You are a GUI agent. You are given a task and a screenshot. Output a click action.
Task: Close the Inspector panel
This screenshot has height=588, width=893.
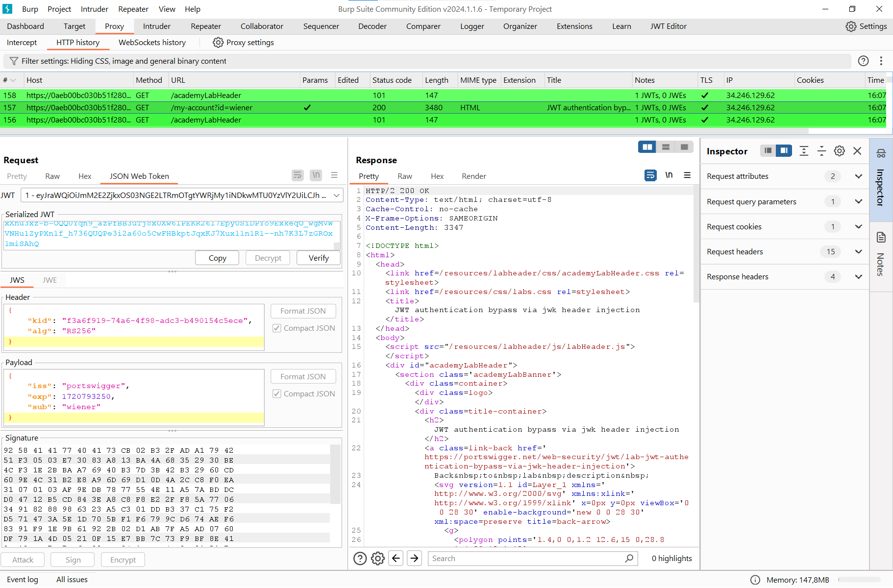857,151
